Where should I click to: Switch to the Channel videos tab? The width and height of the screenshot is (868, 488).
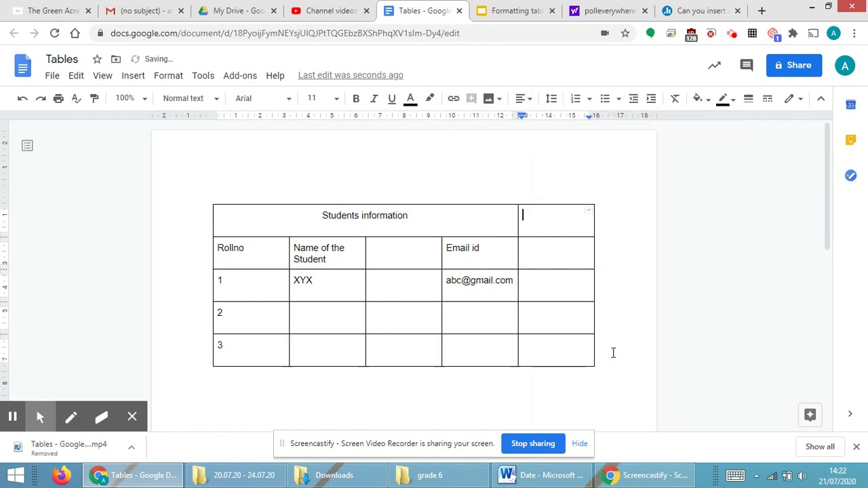330,11
